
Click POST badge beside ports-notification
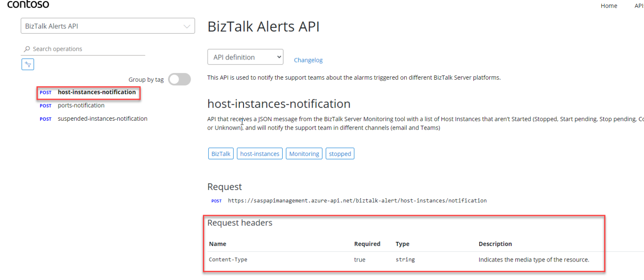click(x=46, y=106)
